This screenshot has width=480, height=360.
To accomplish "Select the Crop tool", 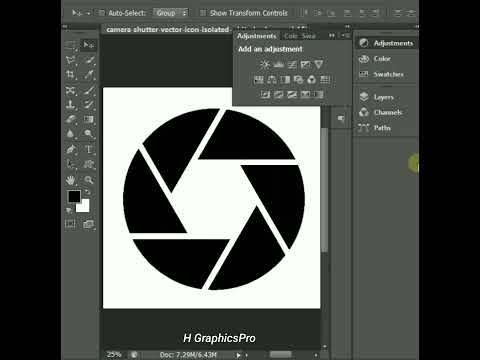I will point(71,75).
